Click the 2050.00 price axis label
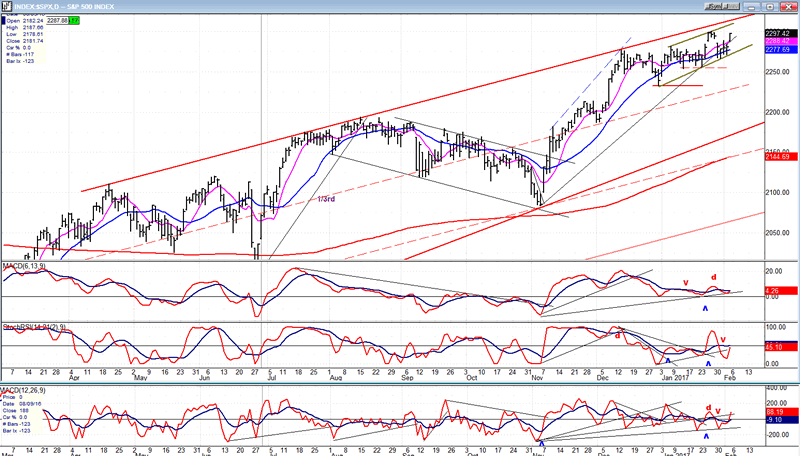This screenshot has width=800, height=456. [777, 233]
